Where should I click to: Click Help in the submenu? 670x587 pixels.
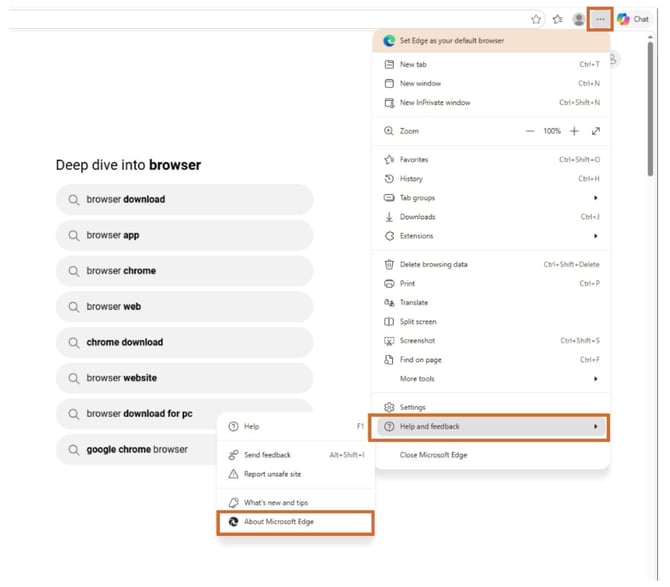[x=296, y=426]
